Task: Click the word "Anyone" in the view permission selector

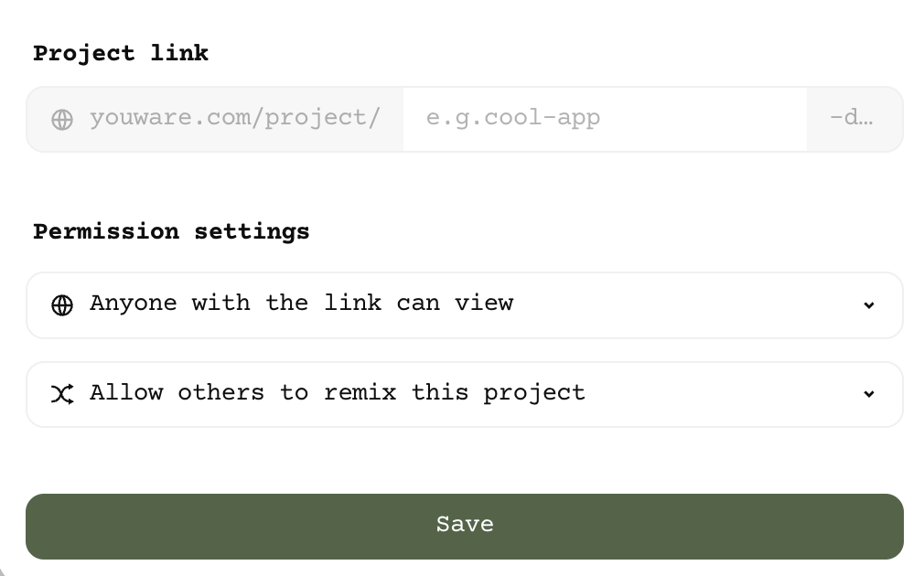Action: click(134, 303)
